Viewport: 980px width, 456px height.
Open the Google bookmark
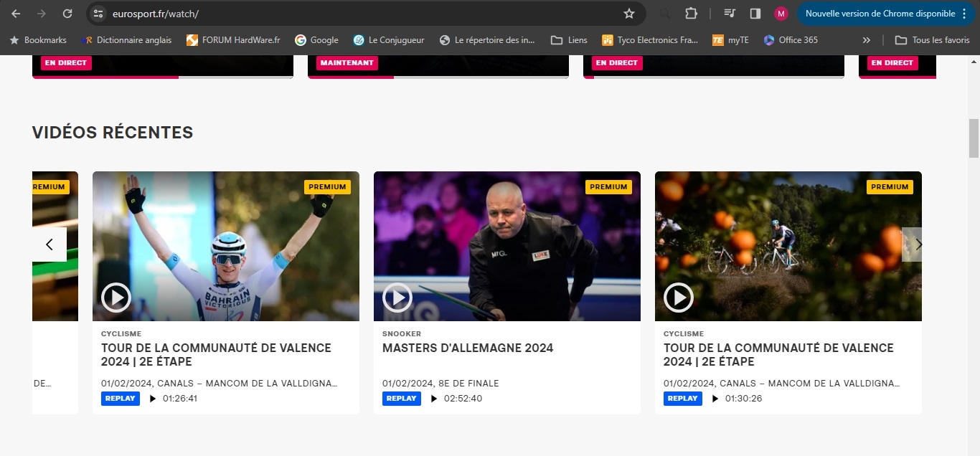tap(316, 40)
